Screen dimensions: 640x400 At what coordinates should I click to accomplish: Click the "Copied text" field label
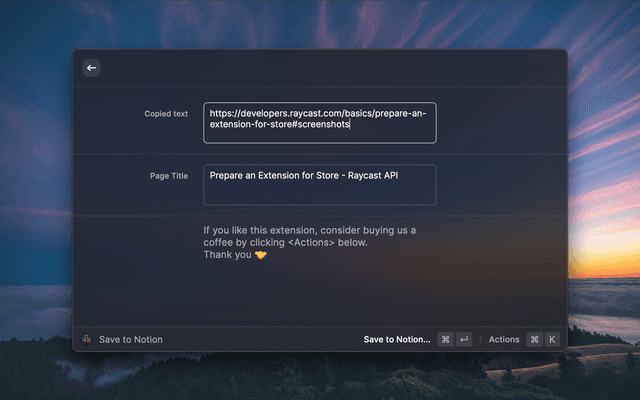click(165, 114)
